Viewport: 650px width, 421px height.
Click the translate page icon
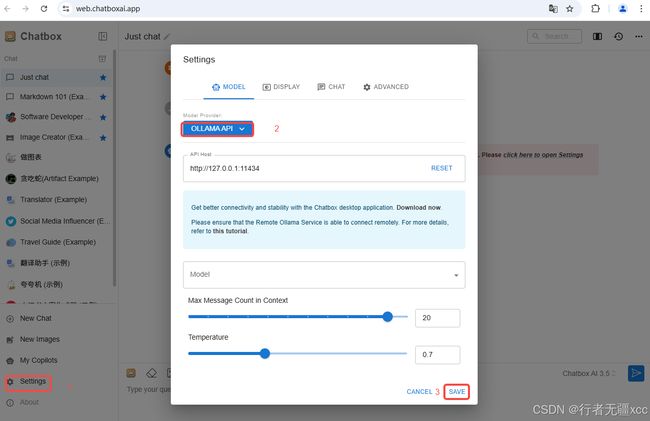point(553,8)
